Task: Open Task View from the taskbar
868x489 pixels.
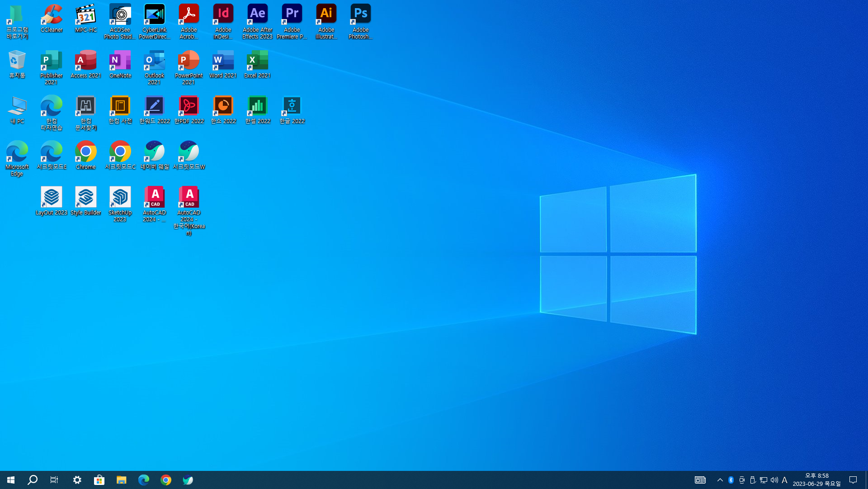Action: 54,480
